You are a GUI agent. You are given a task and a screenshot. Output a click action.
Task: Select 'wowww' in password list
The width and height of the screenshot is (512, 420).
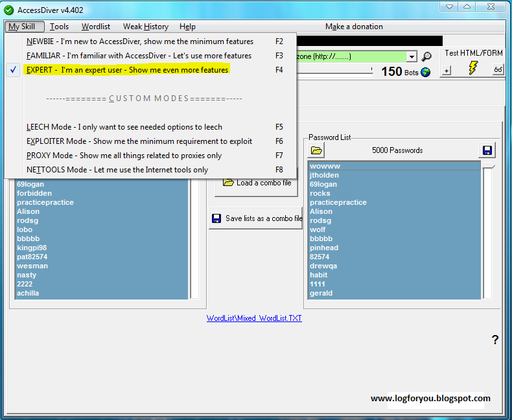coord(394,166)
